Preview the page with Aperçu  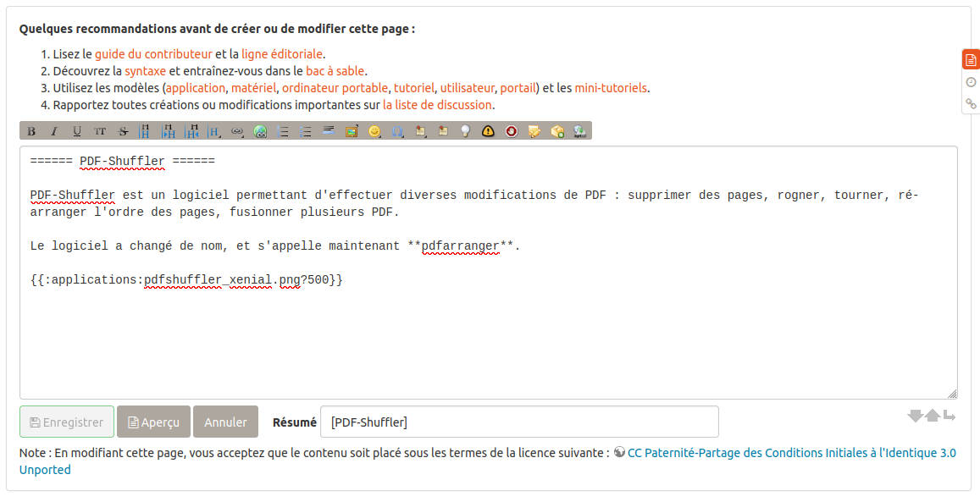pos(154,422)
